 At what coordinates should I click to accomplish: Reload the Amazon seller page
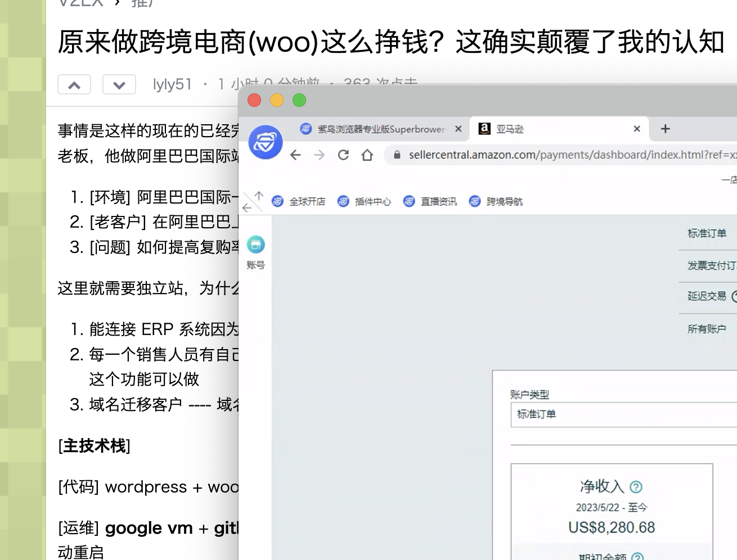[343, 155]
